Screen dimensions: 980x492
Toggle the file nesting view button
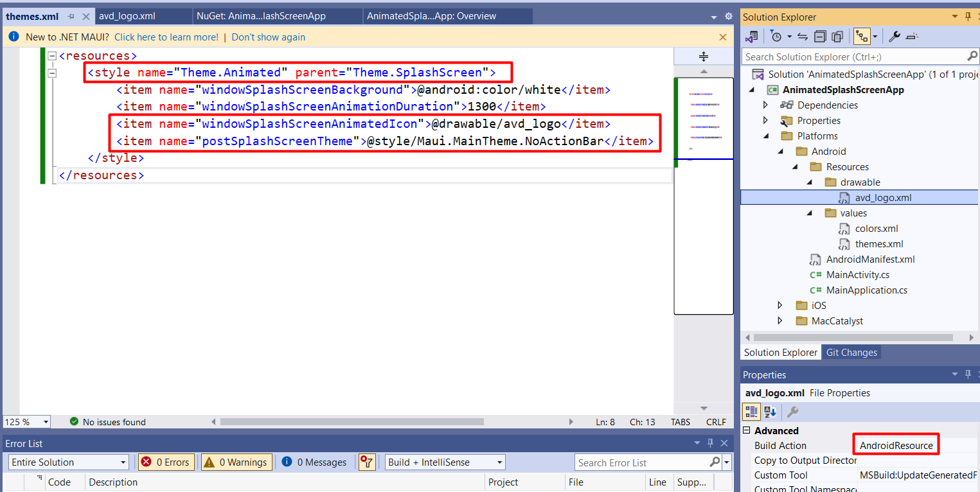click(x=861, y=37)
